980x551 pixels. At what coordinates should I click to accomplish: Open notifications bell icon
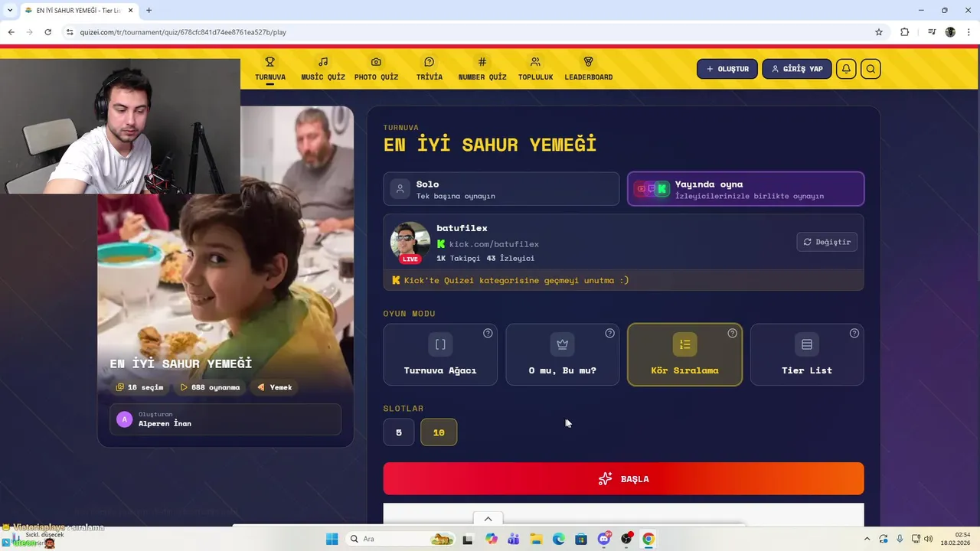[x=846, y=69]
